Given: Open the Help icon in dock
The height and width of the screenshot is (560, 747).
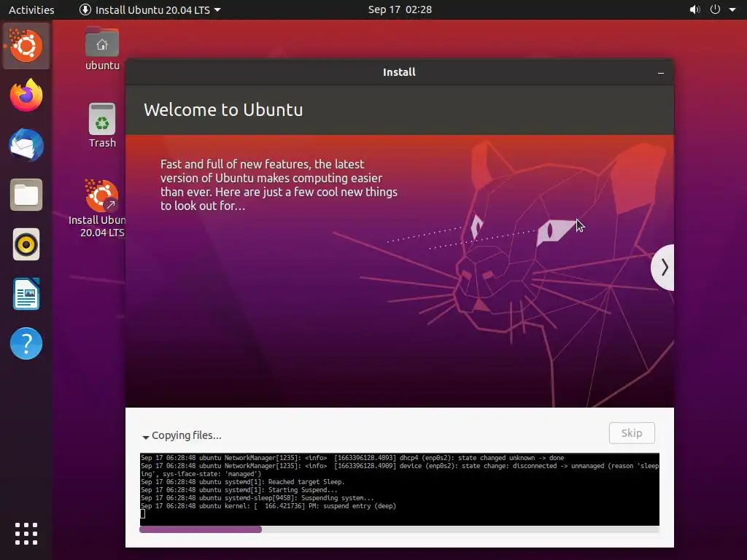Looking at the screenshot, I should [26, 343].
